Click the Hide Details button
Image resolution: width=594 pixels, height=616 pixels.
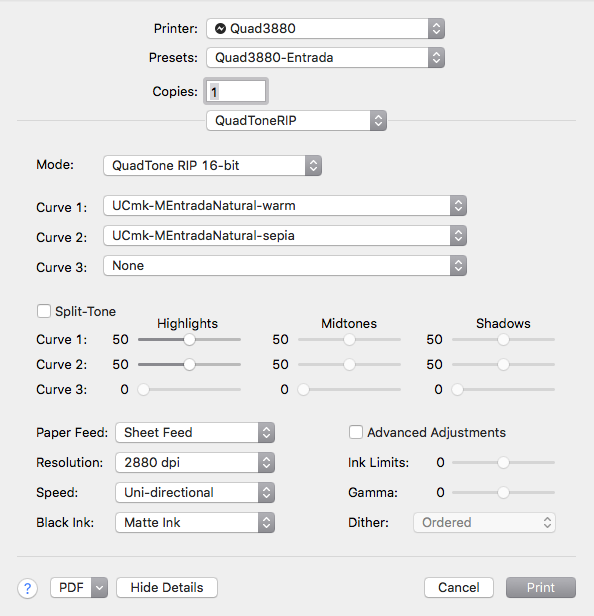pos(167,588)
